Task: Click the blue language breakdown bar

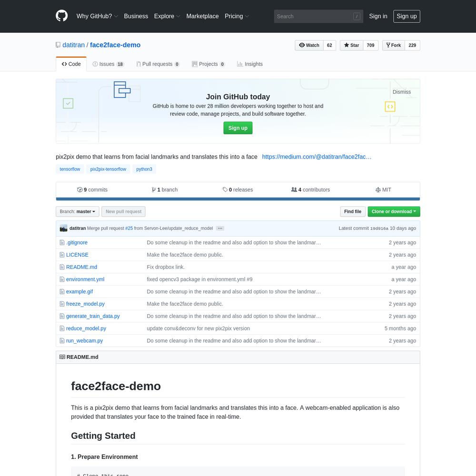Action: (x=238, y=199)
